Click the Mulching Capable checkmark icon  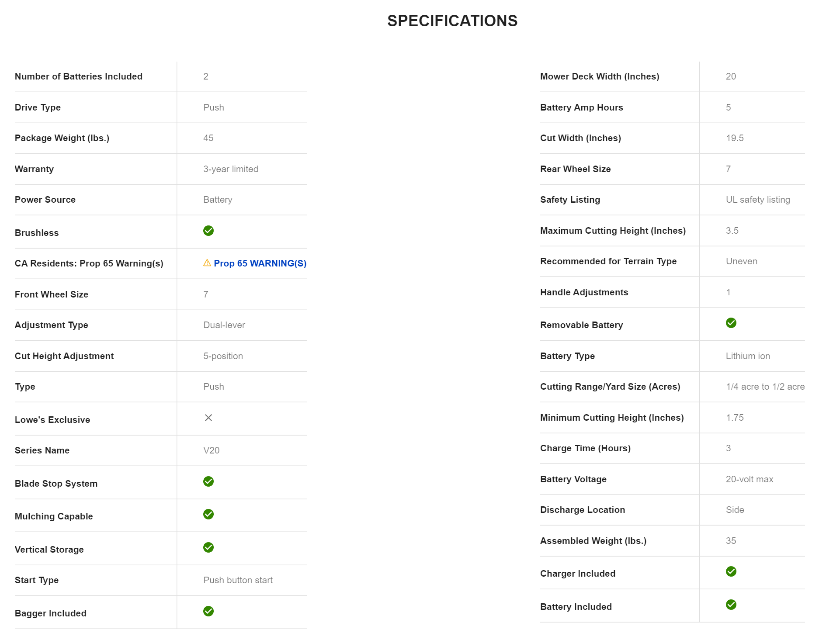point(208,514)
